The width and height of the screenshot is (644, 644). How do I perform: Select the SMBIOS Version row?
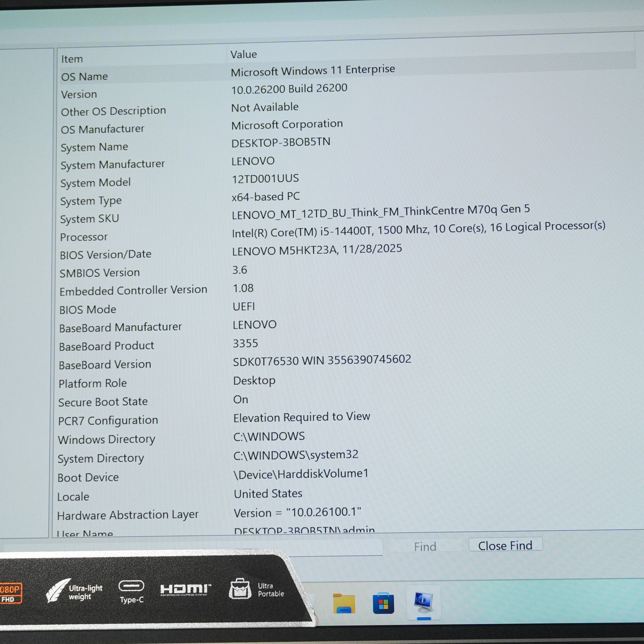(100, 273)
